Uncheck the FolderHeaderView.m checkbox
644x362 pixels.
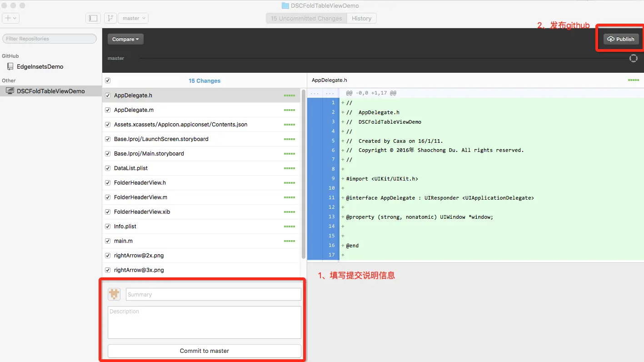[x=108, y=197]
